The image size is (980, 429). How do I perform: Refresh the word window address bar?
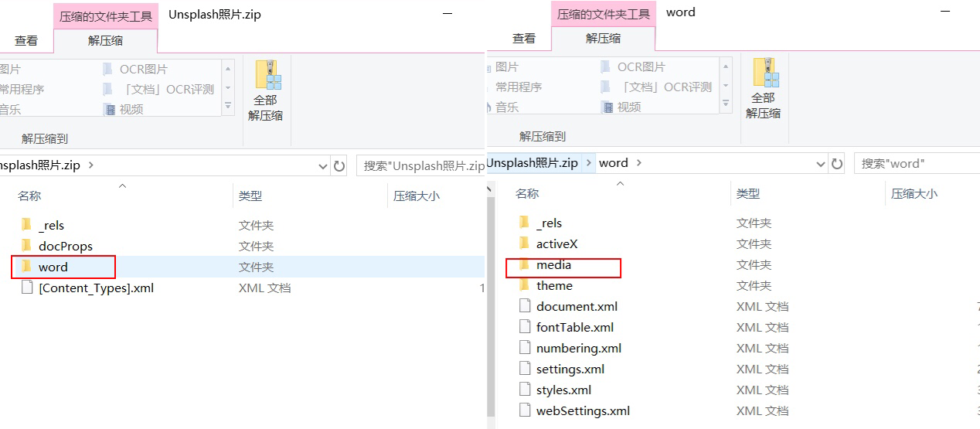pos(837,163)
